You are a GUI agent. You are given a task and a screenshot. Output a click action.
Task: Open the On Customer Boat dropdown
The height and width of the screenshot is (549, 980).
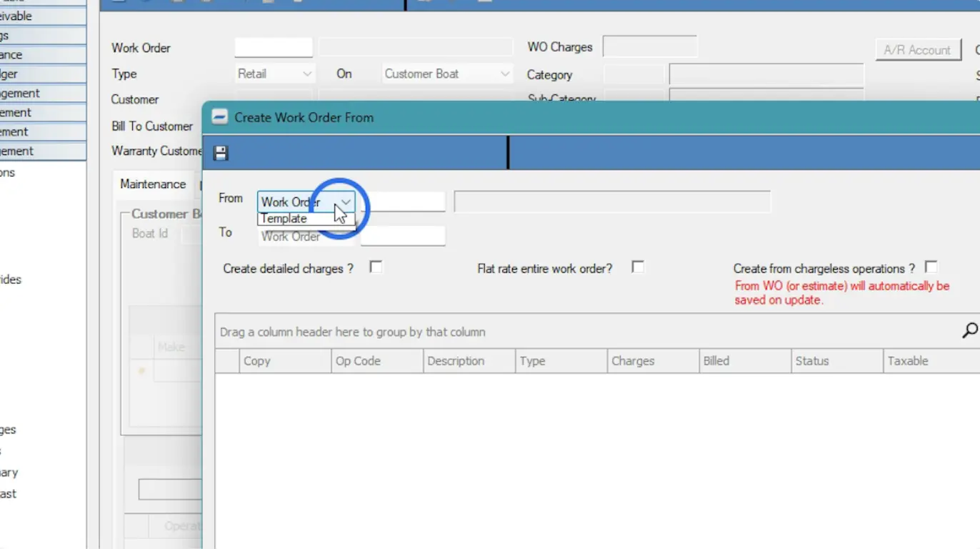click(x=504, y=74)
